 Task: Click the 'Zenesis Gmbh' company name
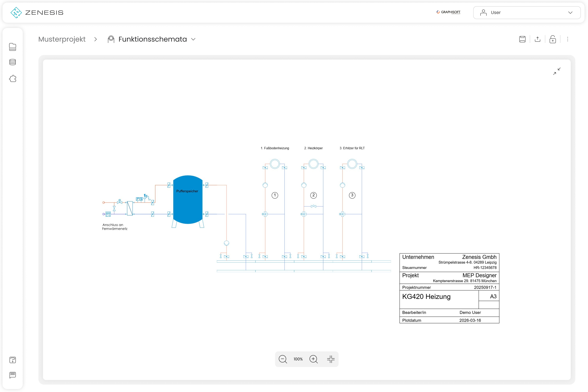pyautogui.click(x=479, y=257)
